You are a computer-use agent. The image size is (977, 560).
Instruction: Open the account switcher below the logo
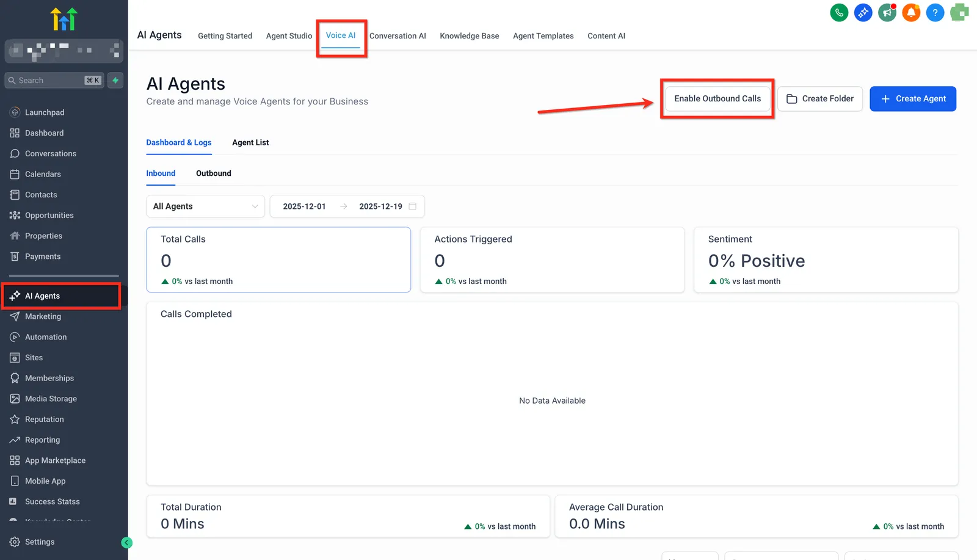click(x=64, y=51)
